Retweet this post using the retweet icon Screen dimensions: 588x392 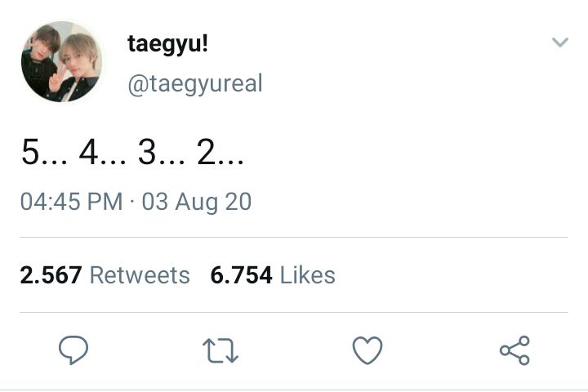(x=220, y=351)
